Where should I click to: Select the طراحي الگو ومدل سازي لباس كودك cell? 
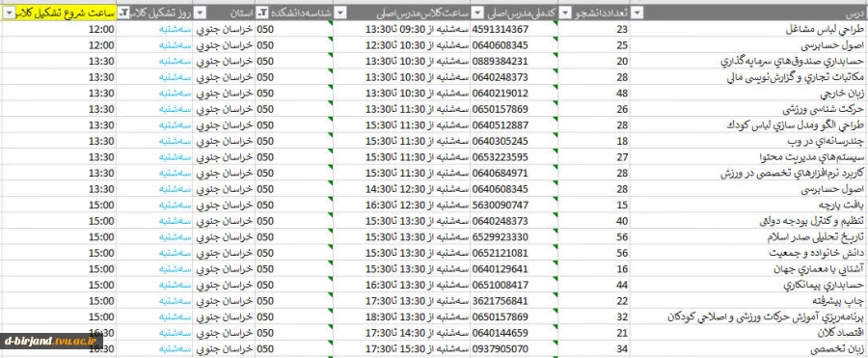point(748,125)
